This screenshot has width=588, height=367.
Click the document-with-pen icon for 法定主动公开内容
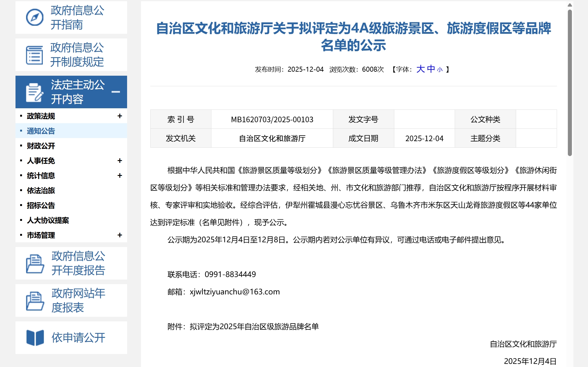tap(34, 92)
